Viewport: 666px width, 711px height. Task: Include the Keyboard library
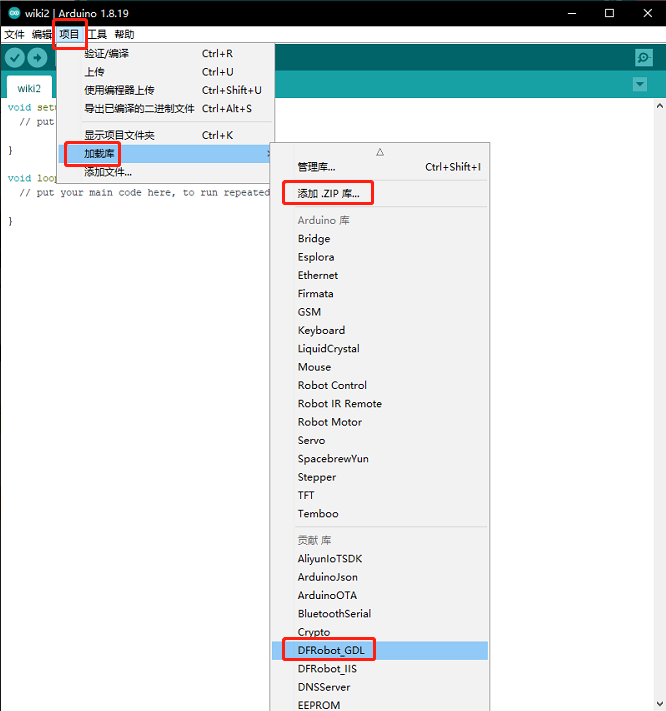[380, 330]
